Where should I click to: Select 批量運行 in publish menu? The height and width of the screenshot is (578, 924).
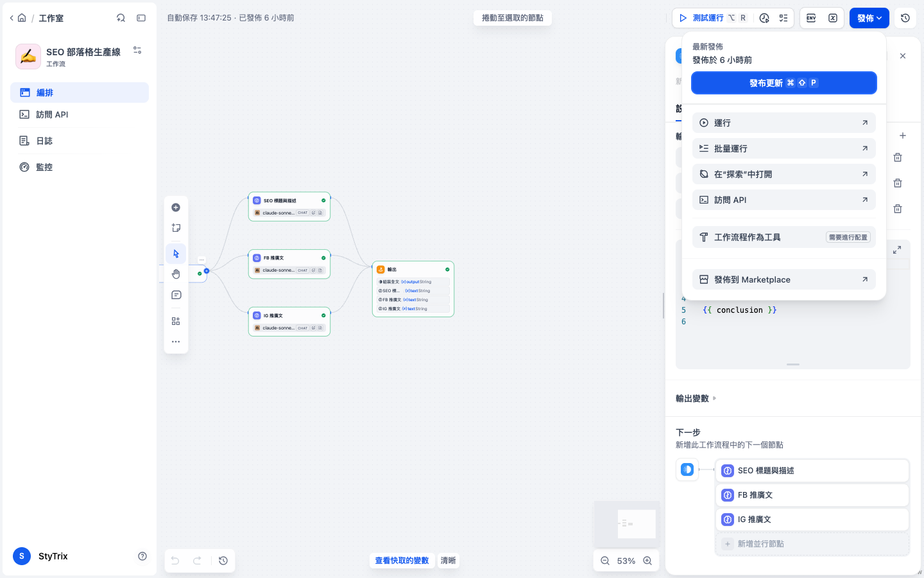tap(784, 148)
